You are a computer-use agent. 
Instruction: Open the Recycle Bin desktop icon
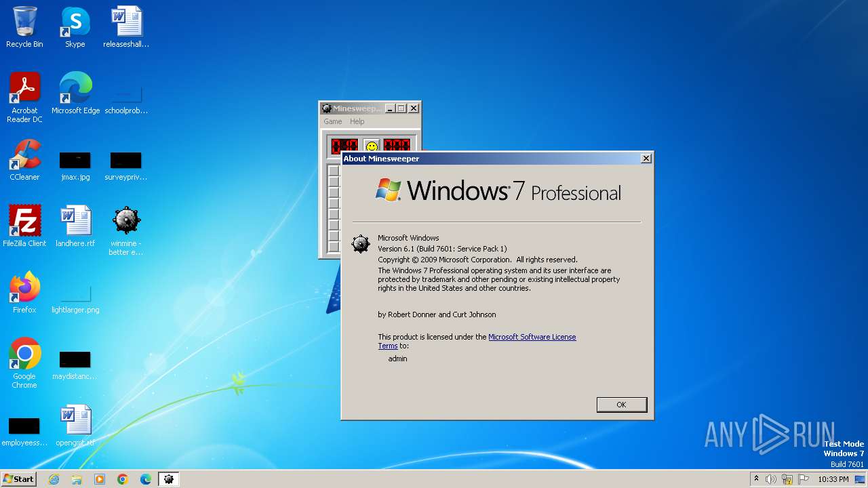(x=24, y=27)
